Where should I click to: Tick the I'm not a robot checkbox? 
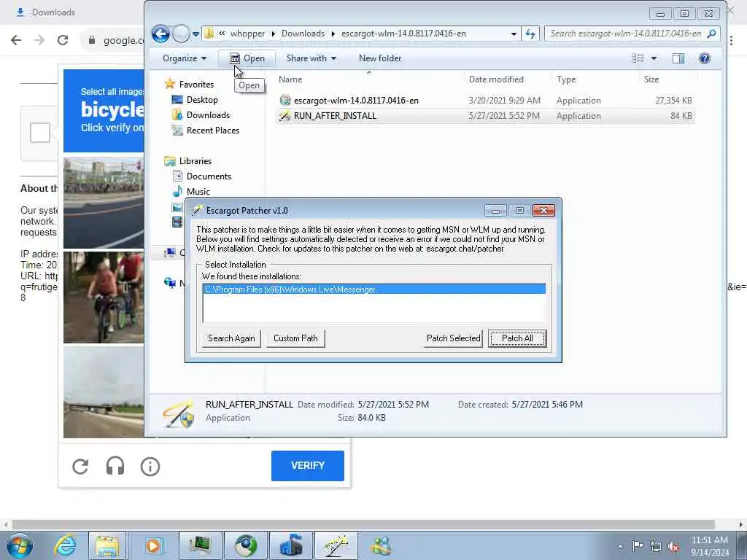click(40, 133)
